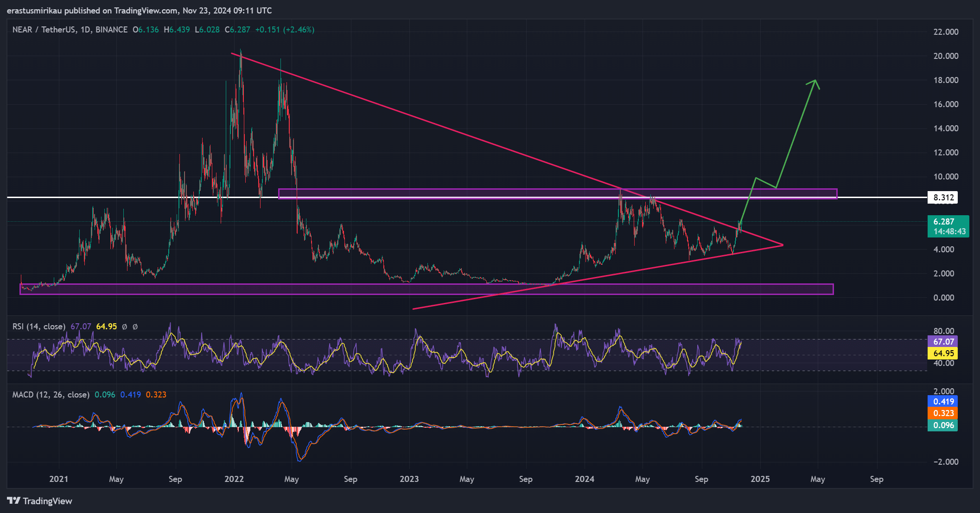Image resolution: width=980 pixels, height=513 pixels.
Task: Open the MACD (12, 26, close) indicator legend
Action: pyautogui.click(x=51, y=395)
